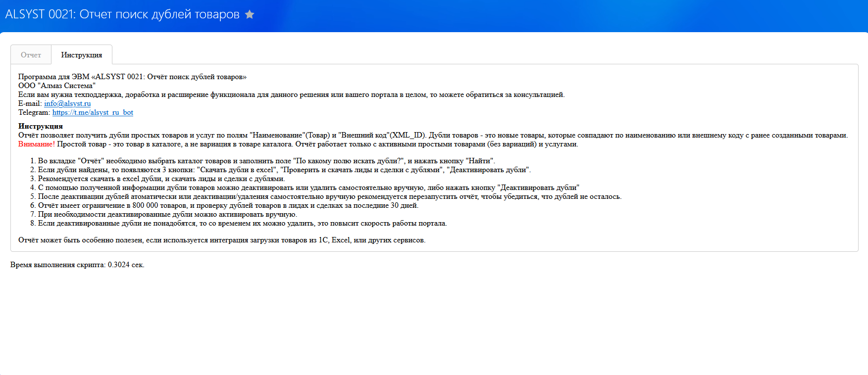The image size is (868, 375).
Task: Click the closing sentence mentioning 1С, Excel
Action: tap(222, 240)
